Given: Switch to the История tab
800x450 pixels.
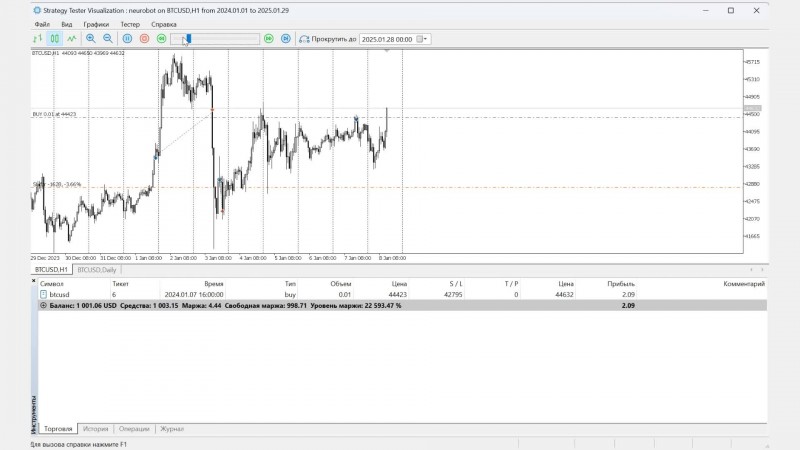Looking at the screenshot, I should point(95,429).
